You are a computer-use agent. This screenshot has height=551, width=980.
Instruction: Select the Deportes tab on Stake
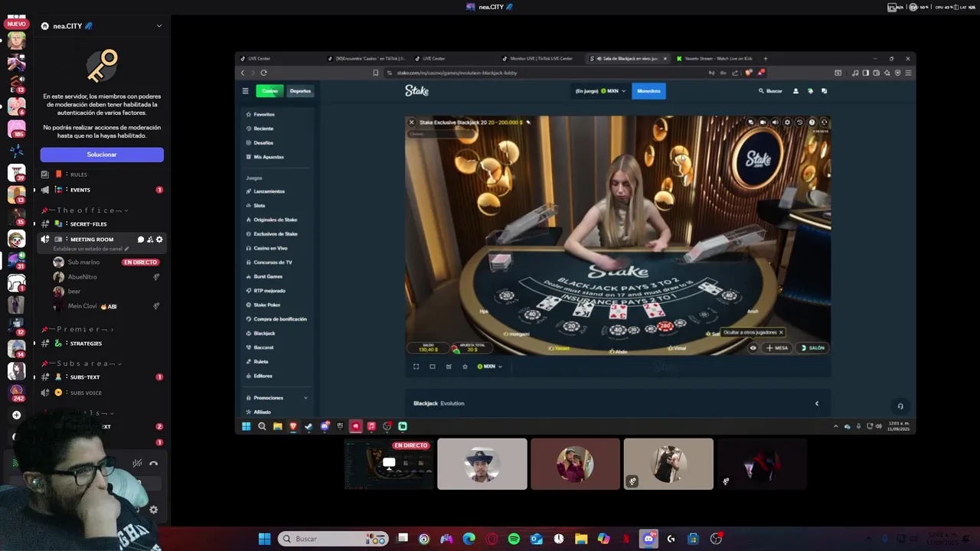point(300,91)
